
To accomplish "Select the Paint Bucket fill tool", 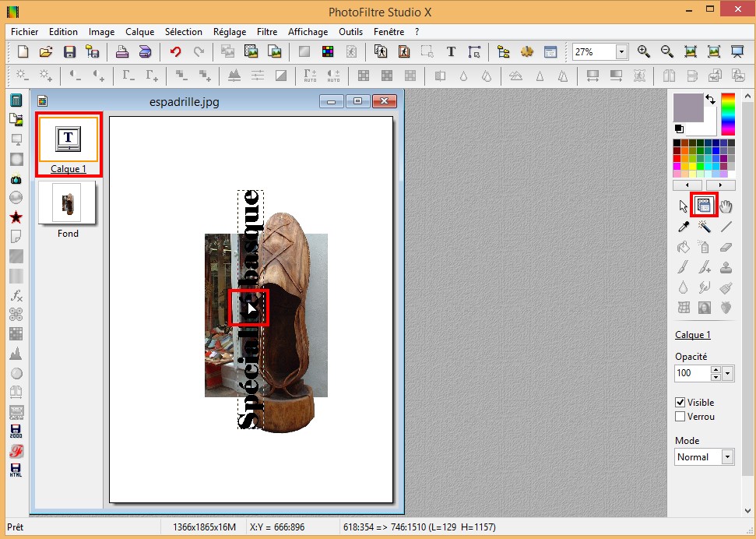I will pyautogui.click(x=684, y=247).
